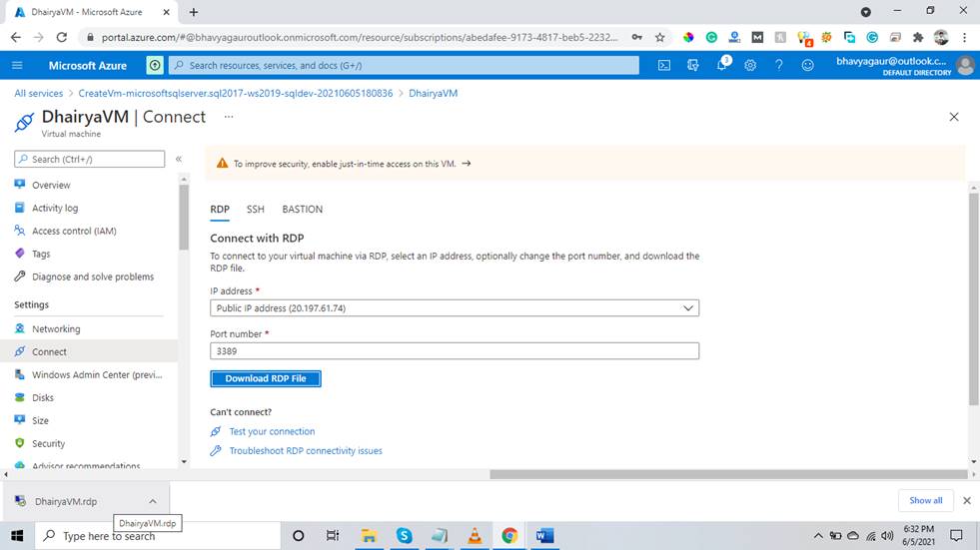Open the Directories and subscriptions filter icon
980x550 pixels.
[692, 65]
